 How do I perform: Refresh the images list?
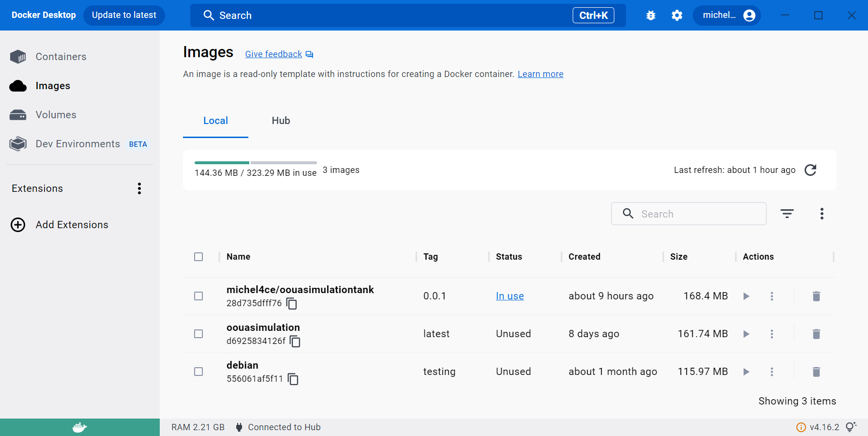[x=810, y=170]
